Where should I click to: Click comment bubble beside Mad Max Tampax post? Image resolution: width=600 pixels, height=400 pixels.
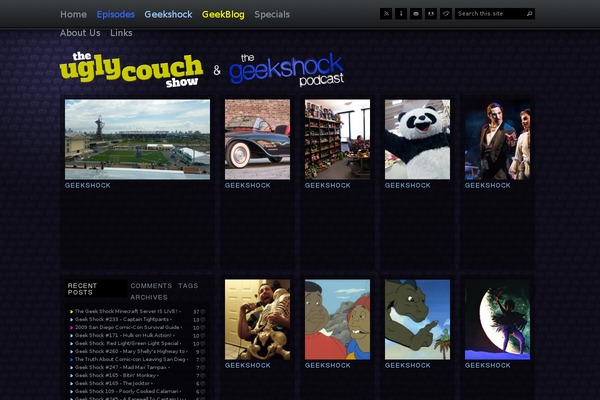coord(203,367)
